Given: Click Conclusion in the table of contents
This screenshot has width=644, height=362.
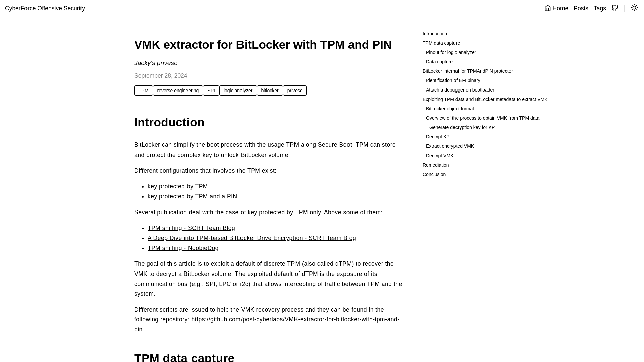Looking at the screenshot, I should click(434, 174).
